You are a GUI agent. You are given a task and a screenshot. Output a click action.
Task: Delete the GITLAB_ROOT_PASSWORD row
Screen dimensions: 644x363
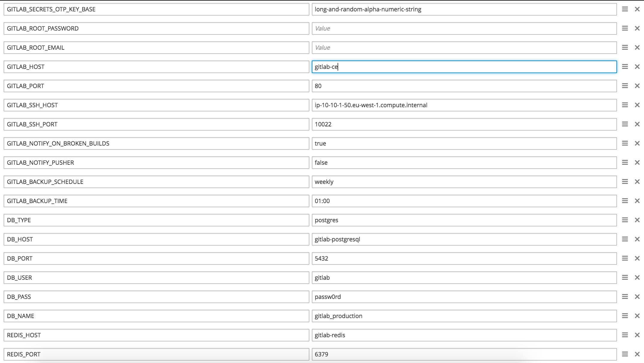tap(637, 28)
